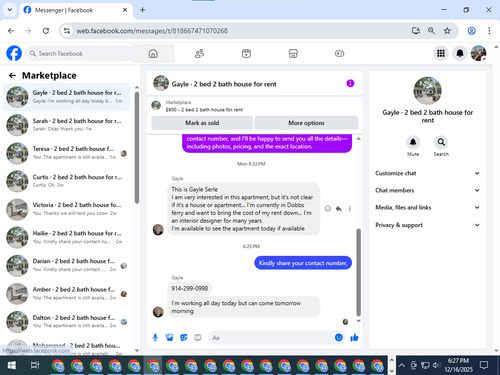
Task: Click the browser address bar URL
Action: coord(152,31)
